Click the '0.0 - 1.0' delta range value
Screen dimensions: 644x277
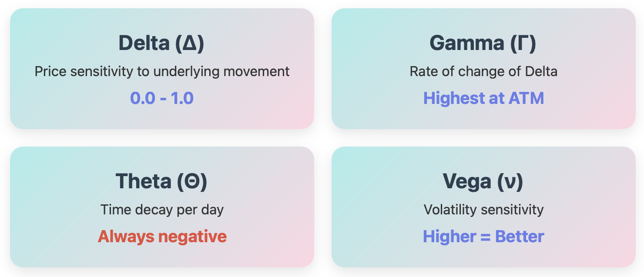click(162, 98)
